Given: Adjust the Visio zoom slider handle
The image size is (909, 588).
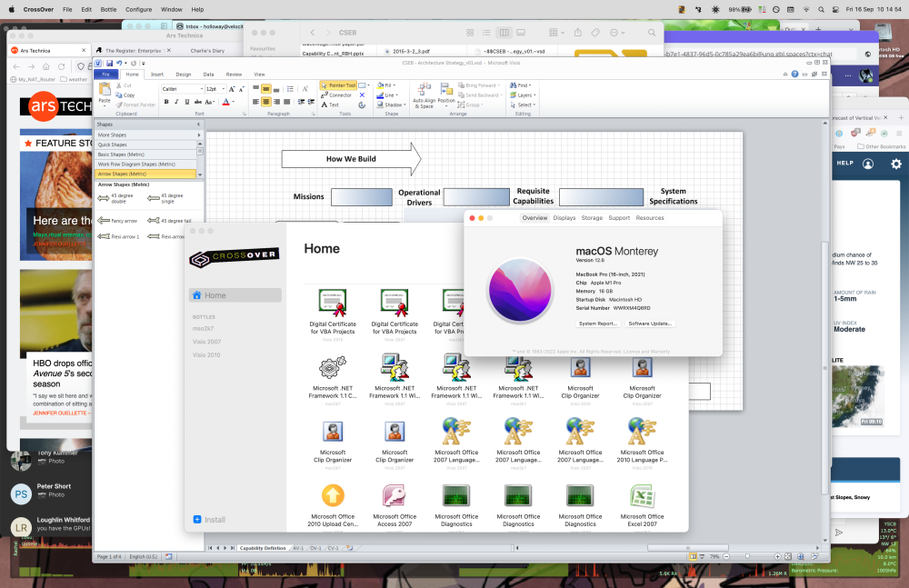Looking at the screenshot, I should (747, 557).
